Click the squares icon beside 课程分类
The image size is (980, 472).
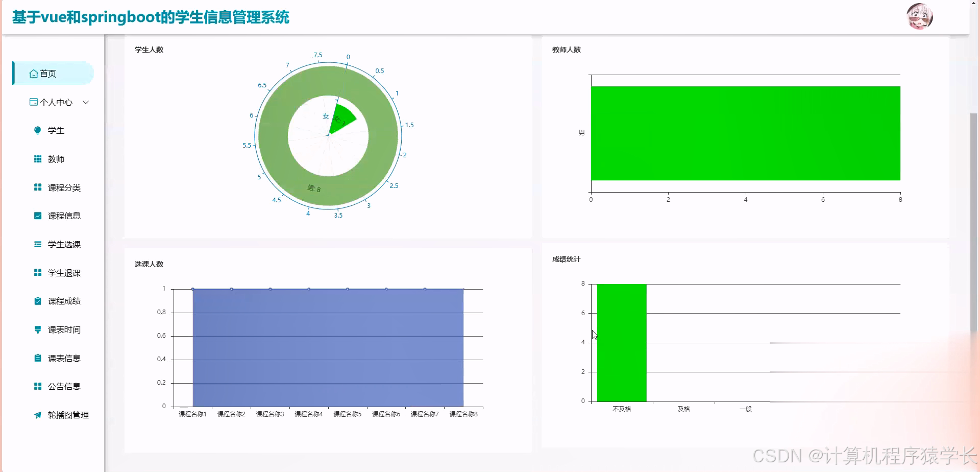[x=37, y=187]
